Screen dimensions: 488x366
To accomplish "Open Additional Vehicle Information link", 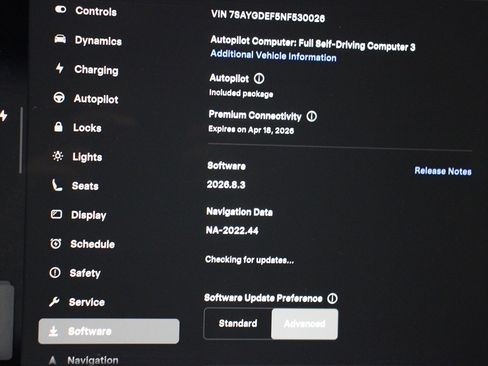I will [x=273, y=56].
